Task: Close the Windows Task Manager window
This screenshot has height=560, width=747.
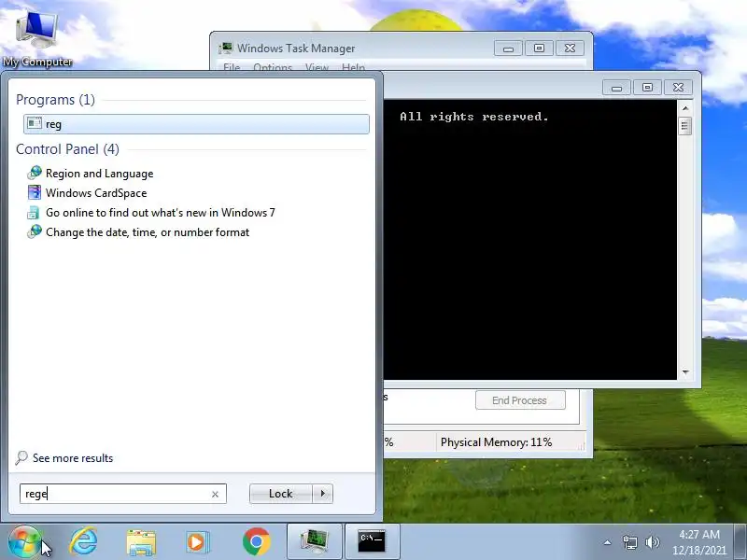Action: coord(570,49)
